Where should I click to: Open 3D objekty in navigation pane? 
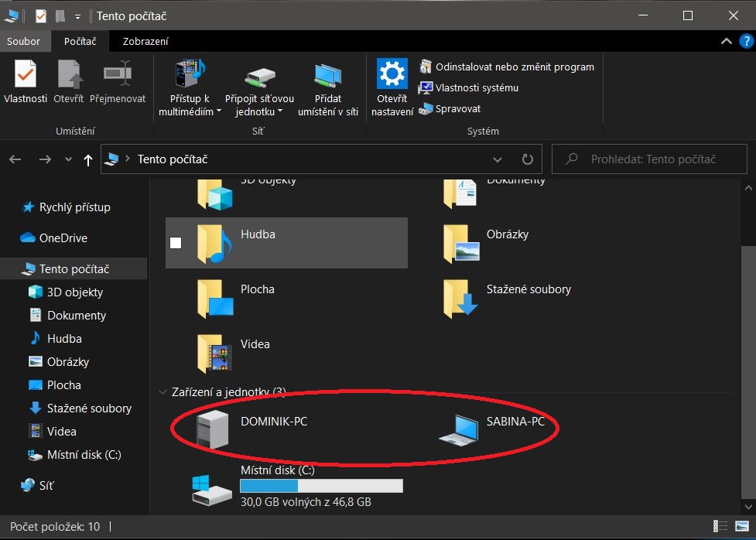[x=67, y=292]
